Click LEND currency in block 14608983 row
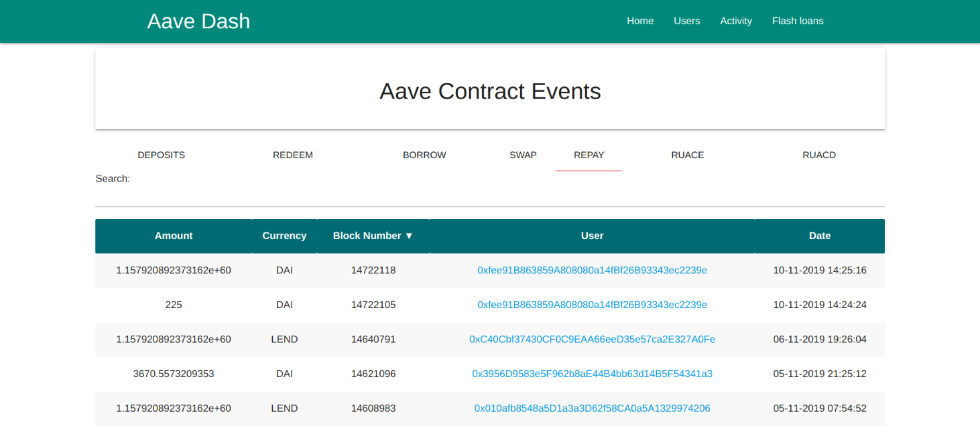Viewport: 980px width, 438px height. [284, 409]
